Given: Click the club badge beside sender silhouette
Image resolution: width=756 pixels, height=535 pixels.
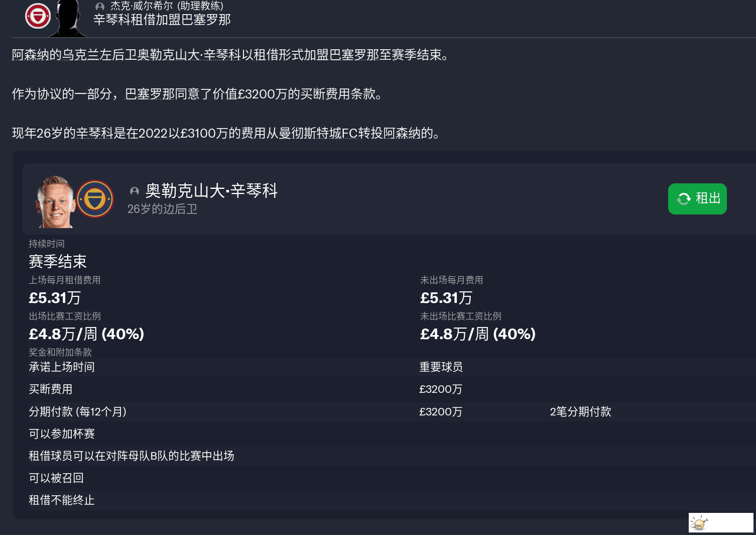Looking at the screenshot, I should point(38,16).
